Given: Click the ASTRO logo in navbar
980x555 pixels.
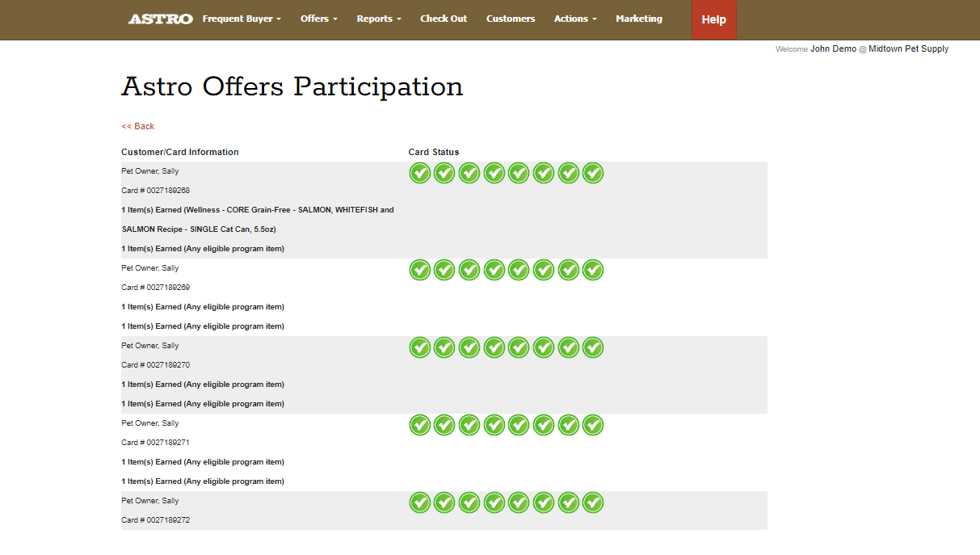Looking at the screenshot, I should coord(160,19).
